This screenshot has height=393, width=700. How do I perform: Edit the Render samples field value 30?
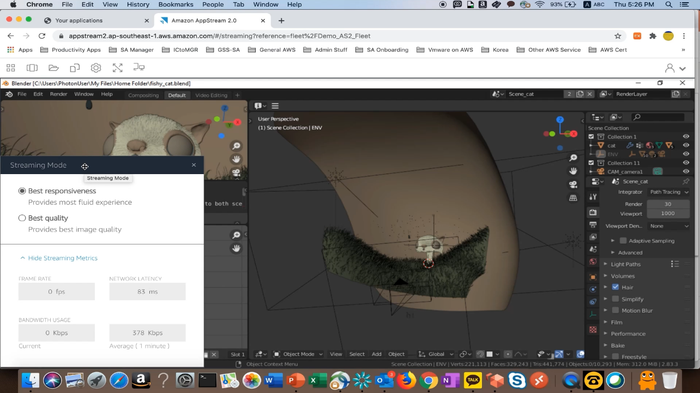pyautogui.click(x=668, y=204)
